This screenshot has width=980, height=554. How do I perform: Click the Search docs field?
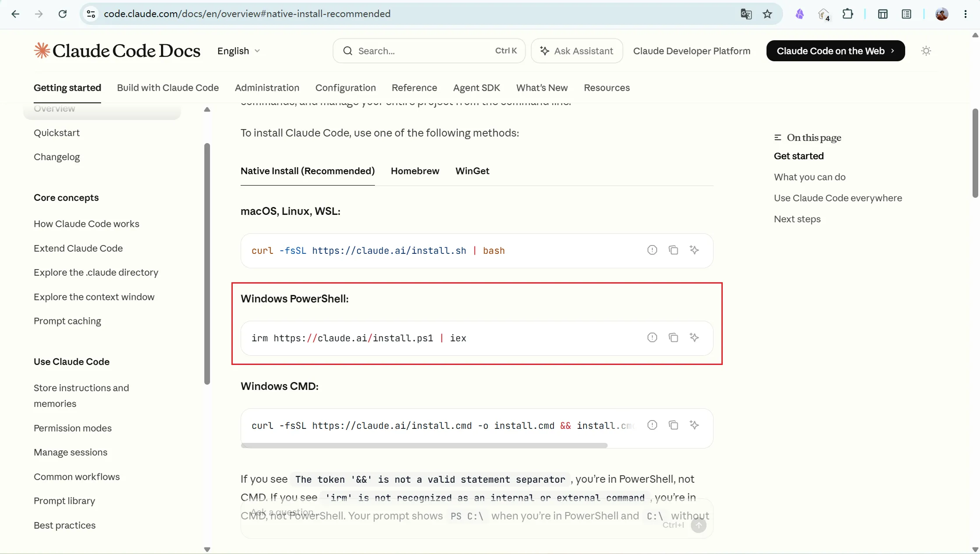pos(429,51)
